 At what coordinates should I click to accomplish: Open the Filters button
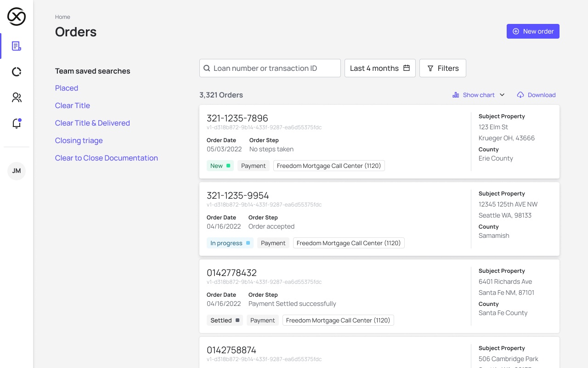coord(443,68)
